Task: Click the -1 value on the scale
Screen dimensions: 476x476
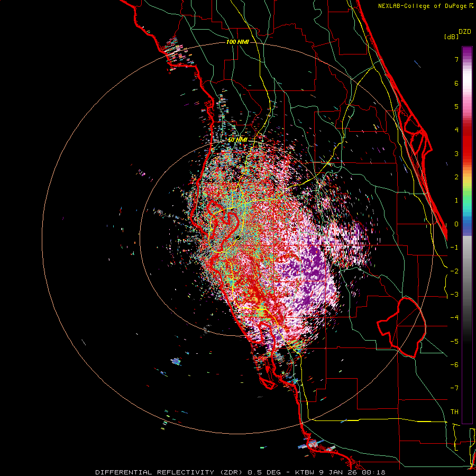Action: point(454,248)
